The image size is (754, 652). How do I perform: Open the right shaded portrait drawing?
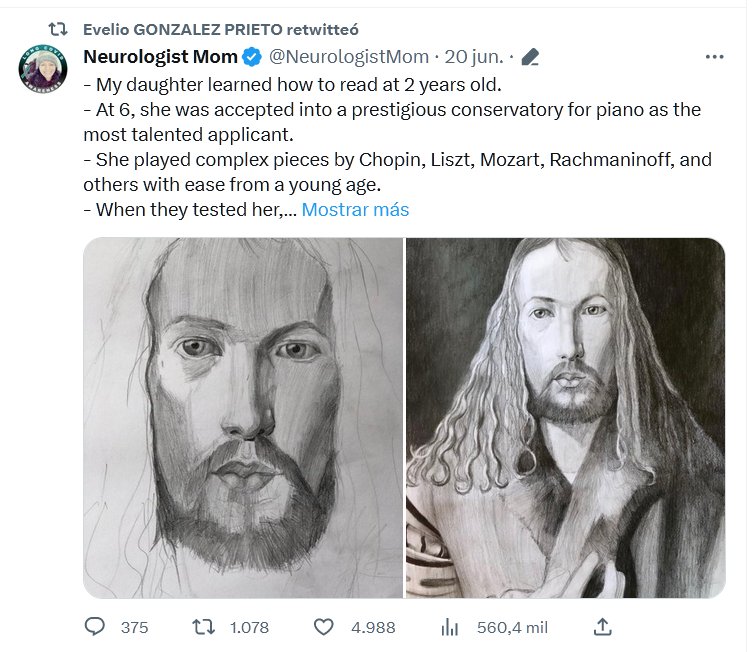pyautogui.click(x=565, y=417)
